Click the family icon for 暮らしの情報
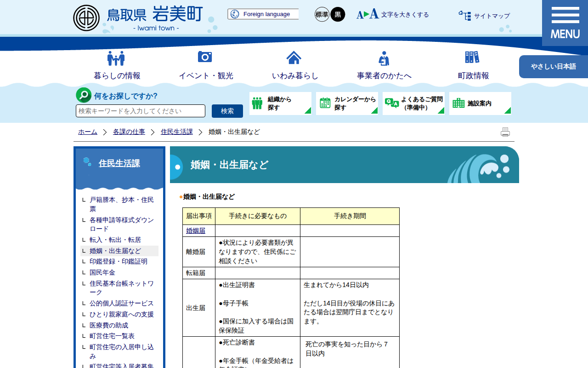 pos(116,58)
